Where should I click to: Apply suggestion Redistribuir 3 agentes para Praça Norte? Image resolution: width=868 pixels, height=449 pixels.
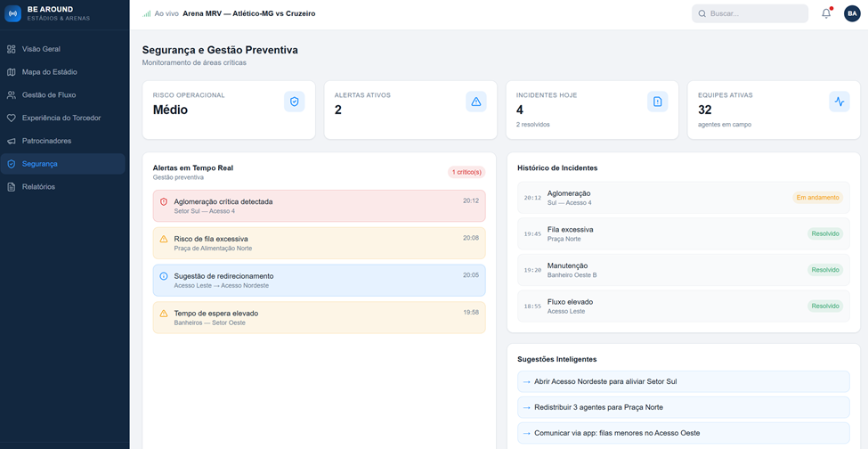[x=684, y=407]
